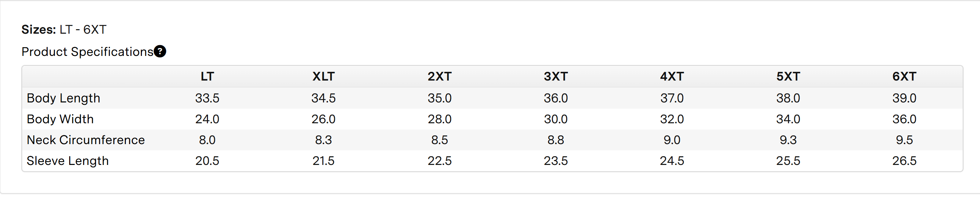Select the 4XT column header
This screenshot has height=200, width=980.
click(x=672, y=77)
